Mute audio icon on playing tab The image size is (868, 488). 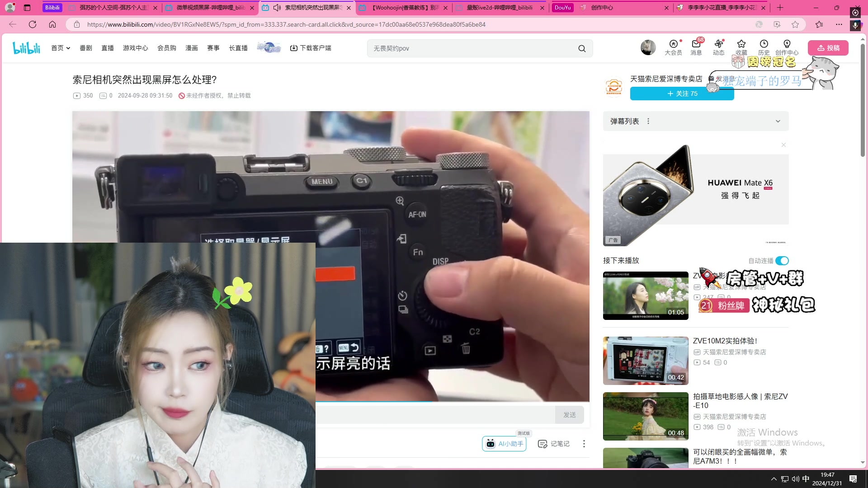[x=277, y=8]
